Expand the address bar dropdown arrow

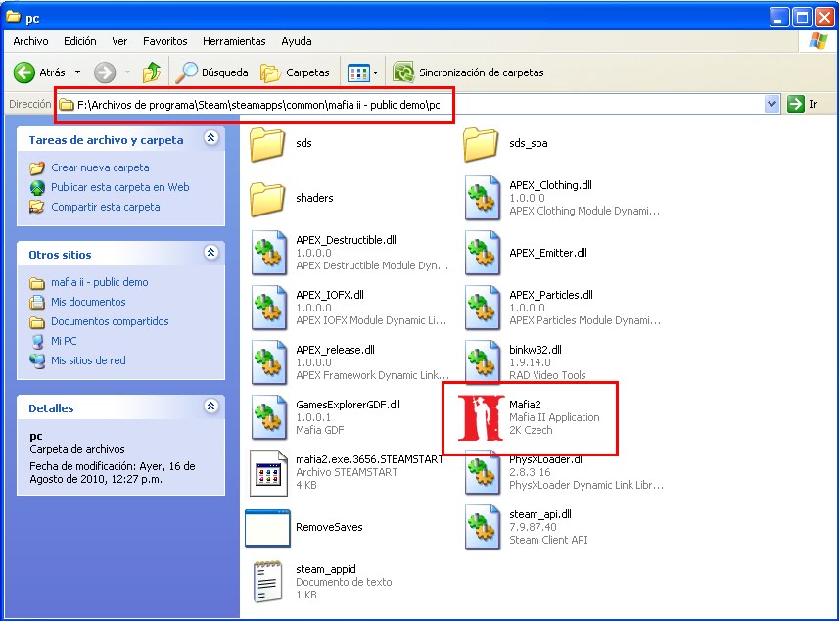(771, 104)
